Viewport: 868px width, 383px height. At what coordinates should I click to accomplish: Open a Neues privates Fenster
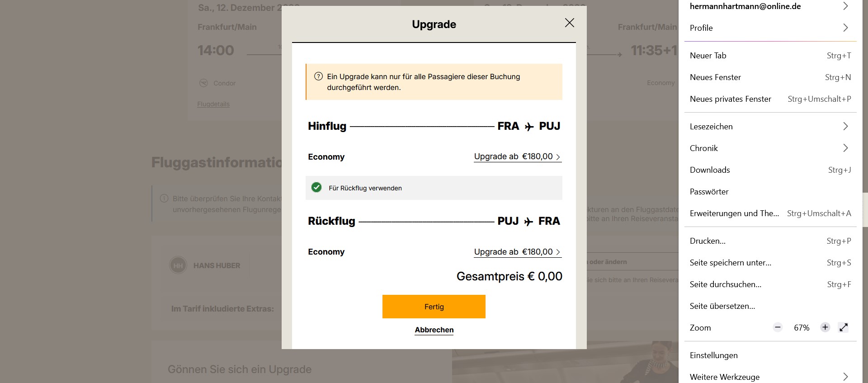730,99
